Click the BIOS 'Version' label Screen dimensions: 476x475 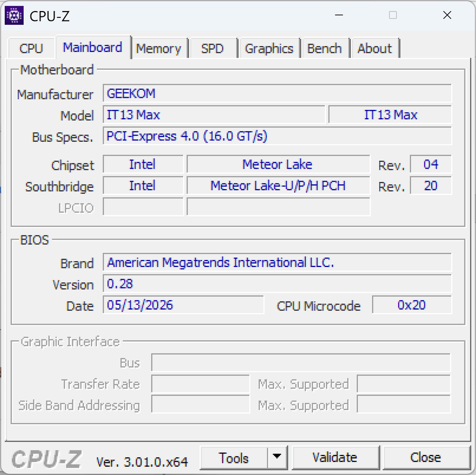(73, 285)
